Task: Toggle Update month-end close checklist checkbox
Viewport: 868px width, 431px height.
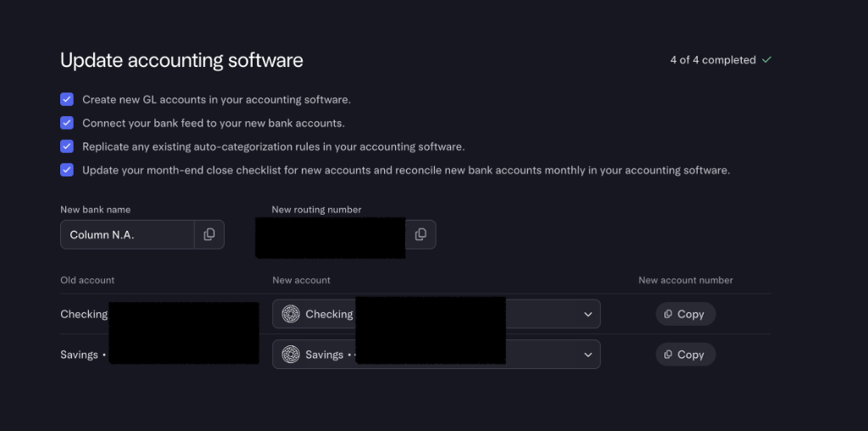Action: (67, 170)
